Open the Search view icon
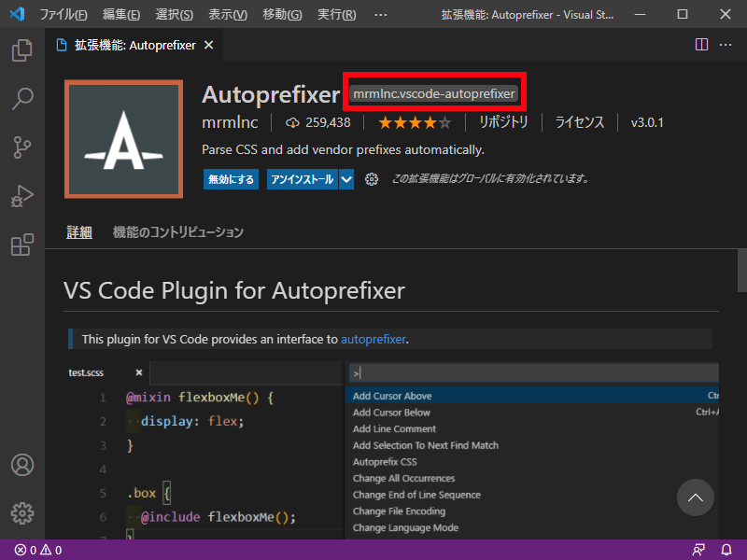This screenshot has height=560, width=747. (21, 98)
